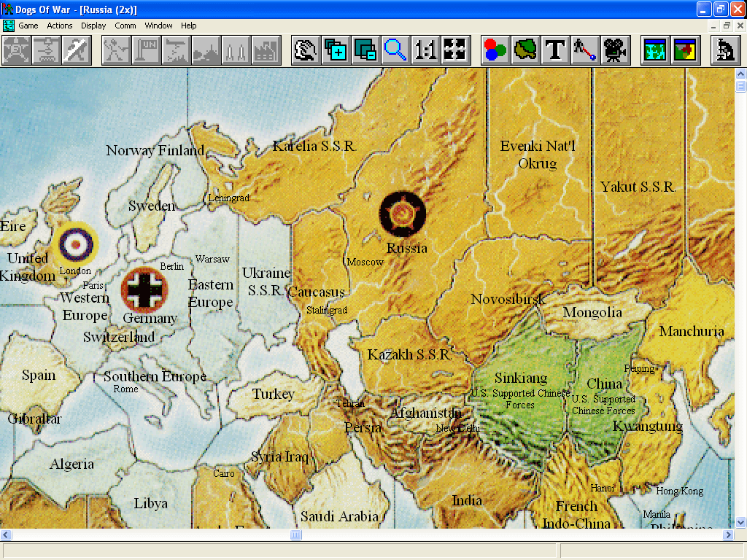Click the vertical scrollbar down arrow
The image size is (747, 560).
click(740, 522)
